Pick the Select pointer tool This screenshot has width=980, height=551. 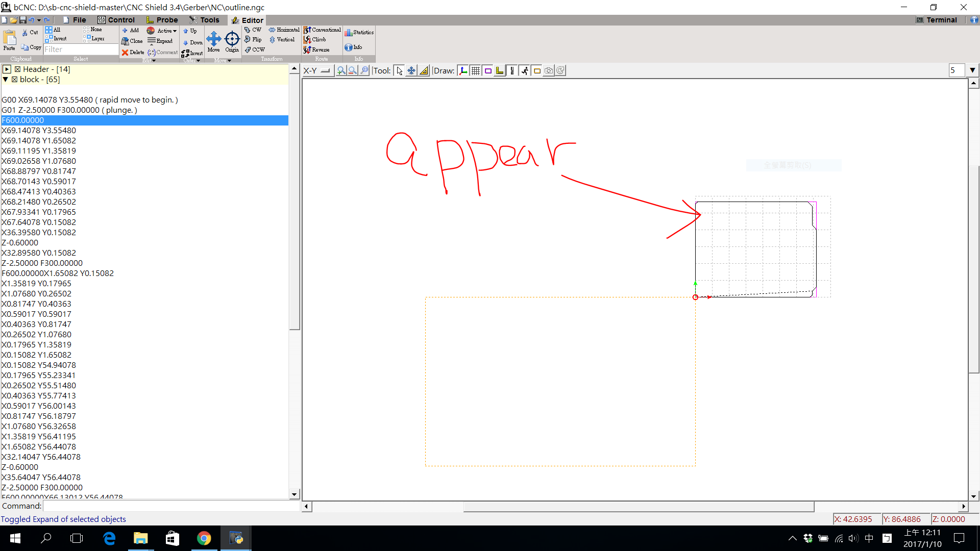click(x=399, y=71)
